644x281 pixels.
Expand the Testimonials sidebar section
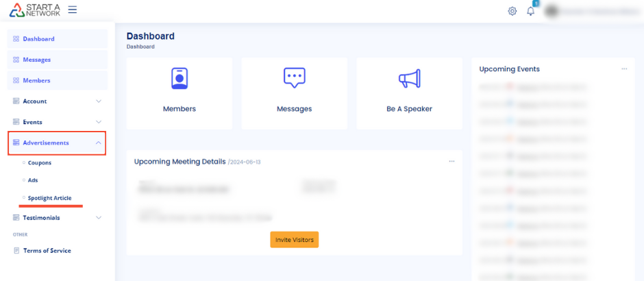pos(58,218)
